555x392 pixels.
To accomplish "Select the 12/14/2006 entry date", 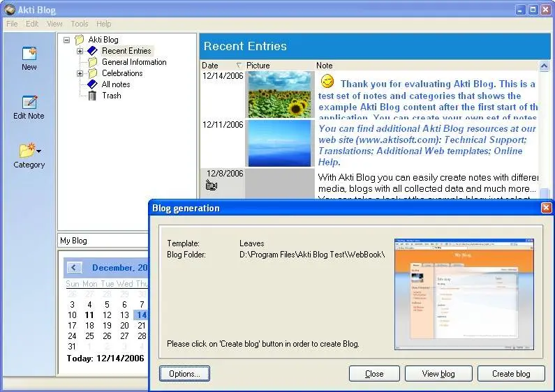I will (223, 76).
